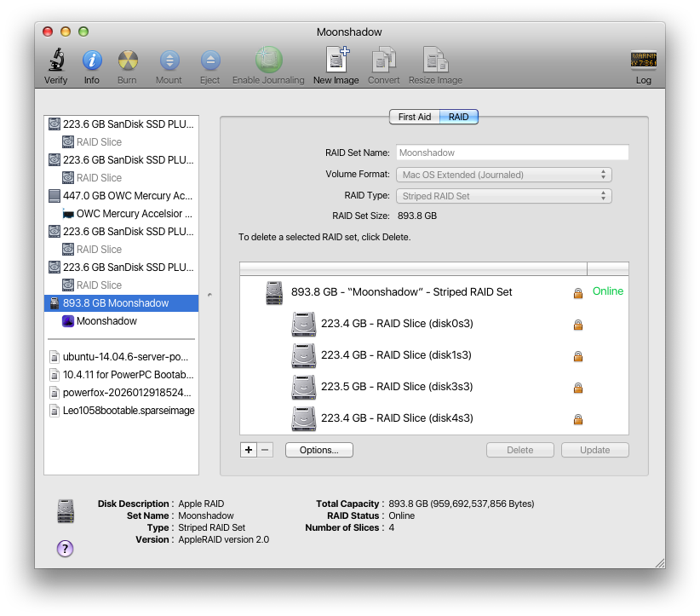Click the Resize Image toolbar icon

click(x=436, y=61)
